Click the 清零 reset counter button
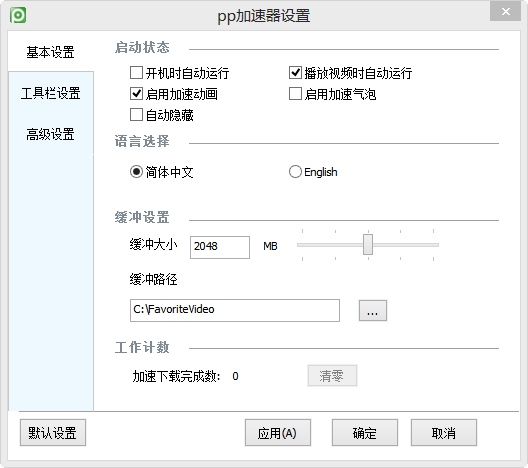The image size is (528, 468). pos(332,375)
